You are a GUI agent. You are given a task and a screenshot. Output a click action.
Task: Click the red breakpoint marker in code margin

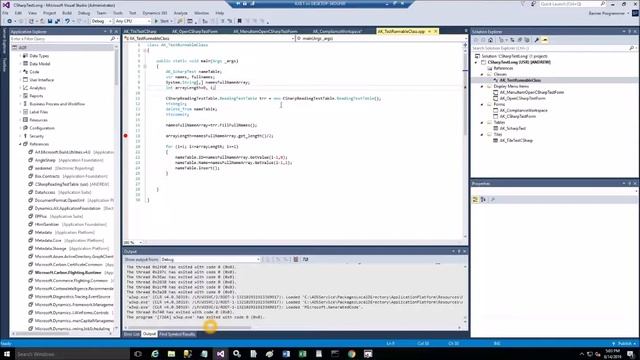click(x=126, y=136)
